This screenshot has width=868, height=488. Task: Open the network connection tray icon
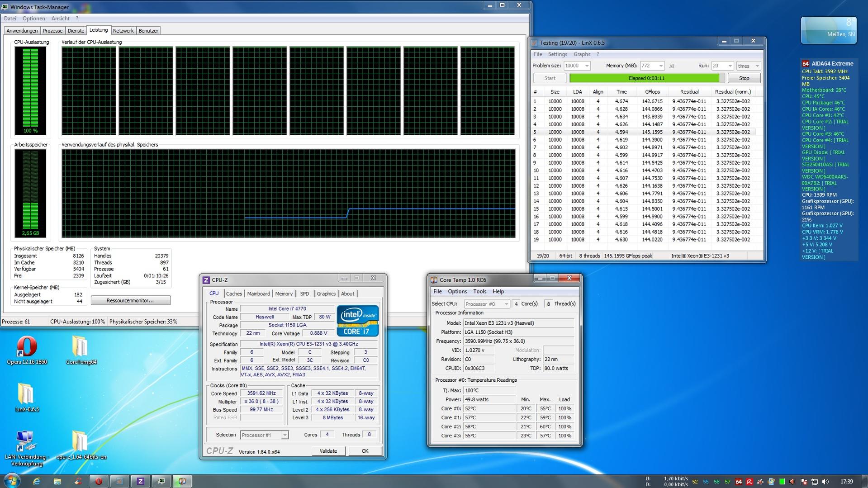coord(815,482)
